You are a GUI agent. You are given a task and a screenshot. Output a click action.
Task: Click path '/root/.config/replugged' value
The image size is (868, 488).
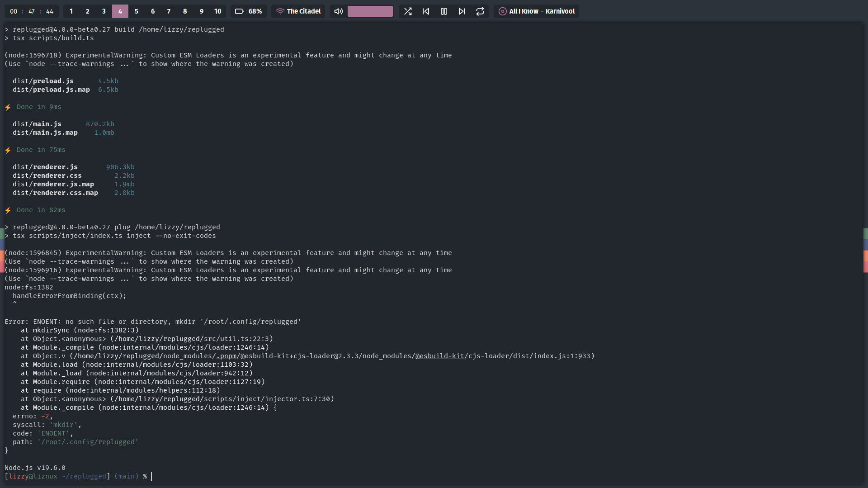click(88, 442)
